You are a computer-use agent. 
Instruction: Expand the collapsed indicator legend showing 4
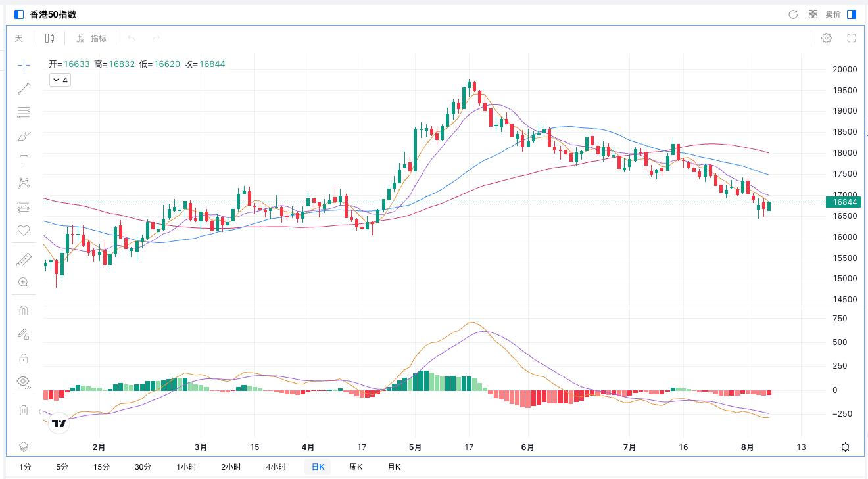pos(60,80)
